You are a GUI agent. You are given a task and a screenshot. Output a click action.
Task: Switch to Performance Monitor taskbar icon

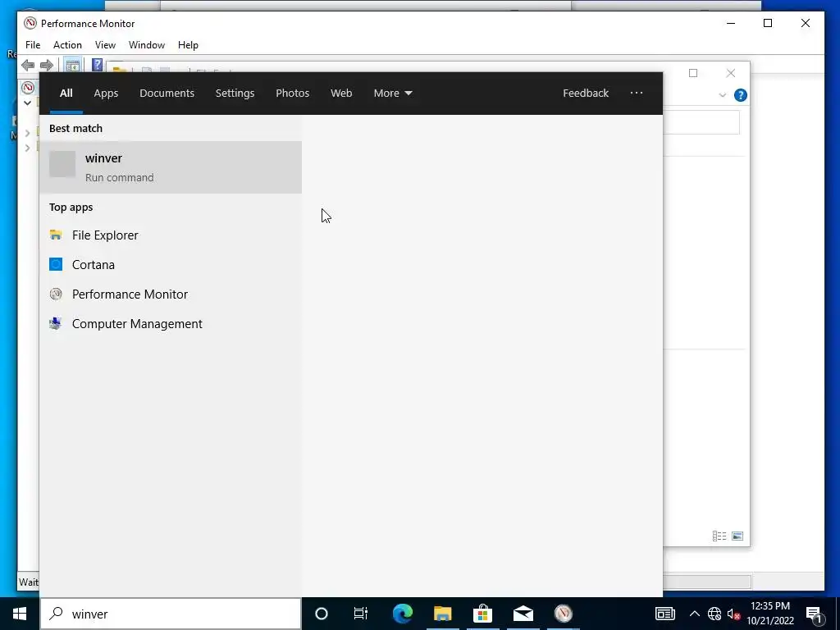click(x=563, y=614)
